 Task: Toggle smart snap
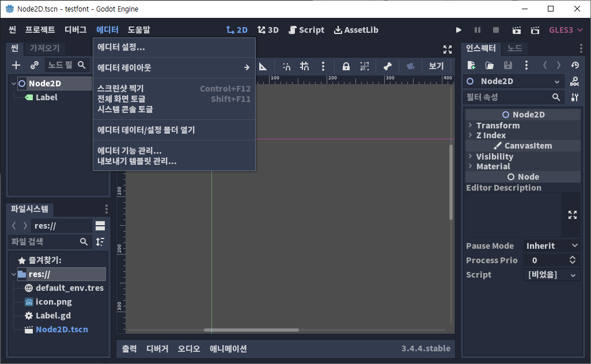[287, 67]
